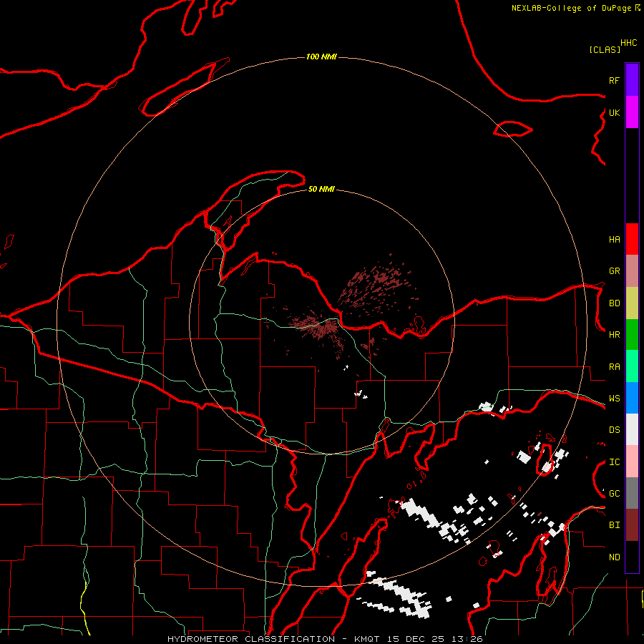The height and width of the screenshot is (644, 644).
Task: Click the DS legend label
Action: pos(614,430)
